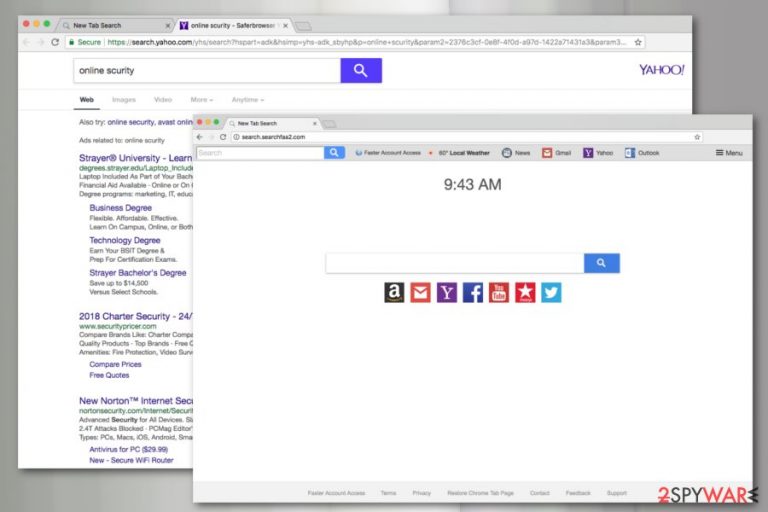Open Business Degree link

(x=120, y=208)
